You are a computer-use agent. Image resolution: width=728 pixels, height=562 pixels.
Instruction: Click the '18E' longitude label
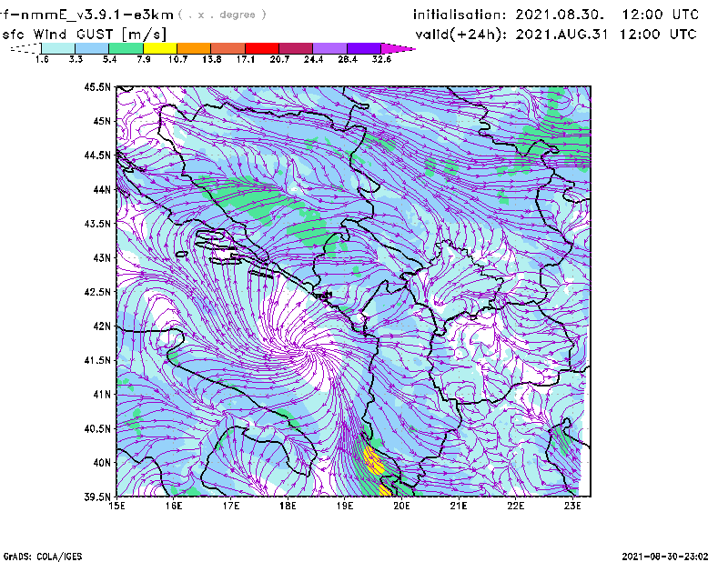(288, 506)
